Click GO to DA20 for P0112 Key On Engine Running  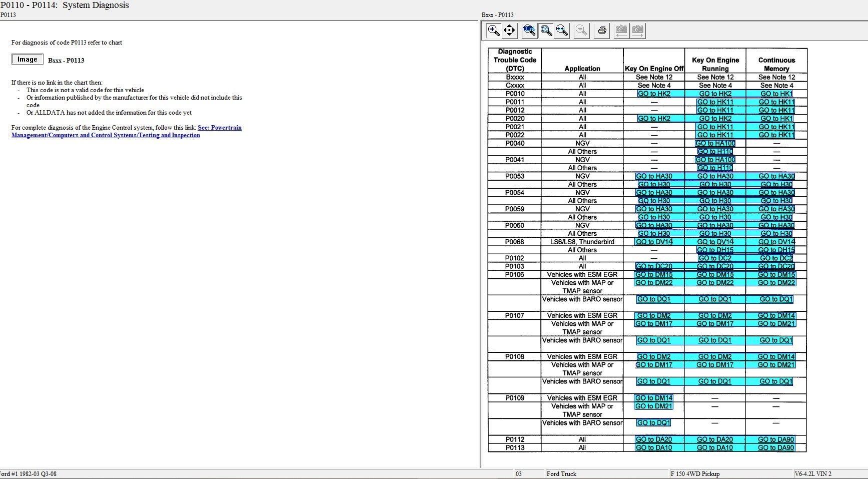coord(715,439)
